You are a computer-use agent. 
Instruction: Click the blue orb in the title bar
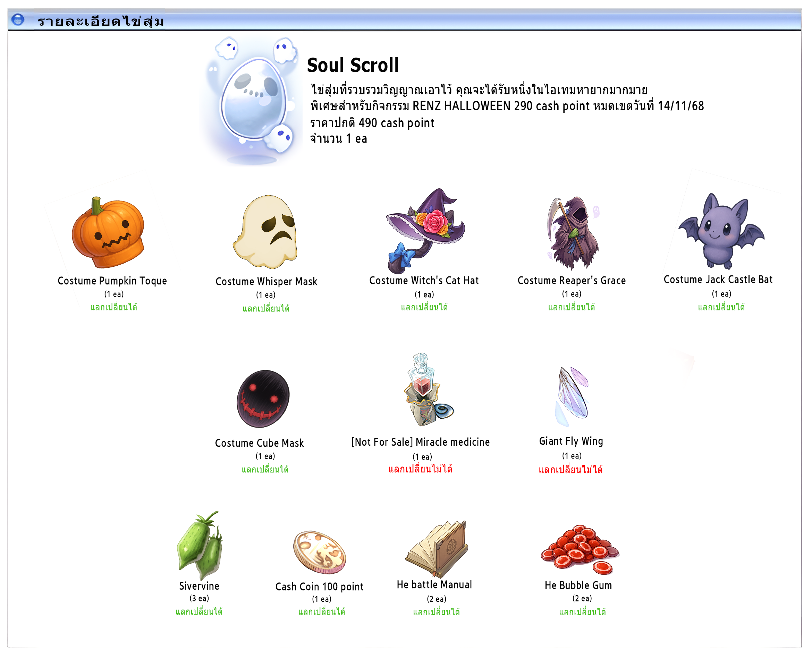click(17, 19)
